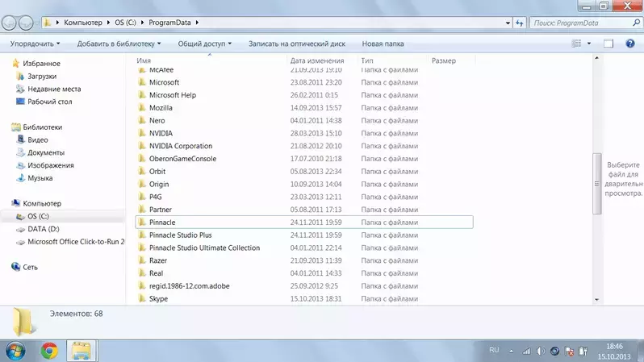This screenshot has height=362, width=644.
Task: Open the Windows Start menu orb
Action: [x=15, y=351]
